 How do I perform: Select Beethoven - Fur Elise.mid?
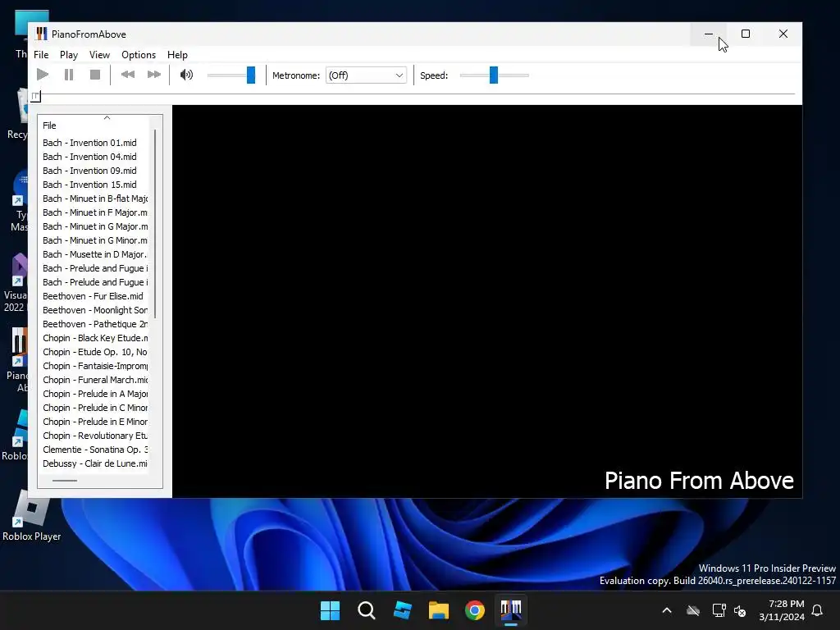(x=93, y=295)
